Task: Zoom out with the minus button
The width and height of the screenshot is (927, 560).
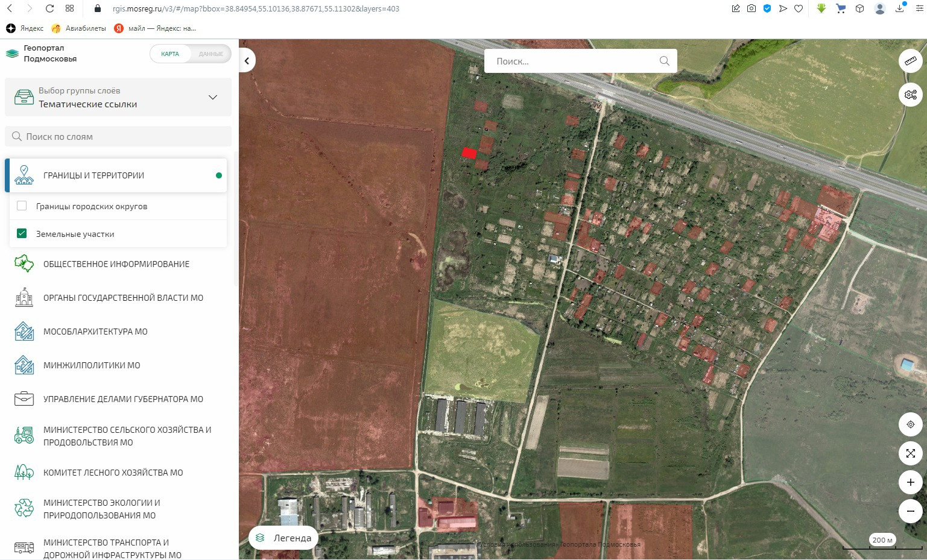Action: (x=910, y=511)
